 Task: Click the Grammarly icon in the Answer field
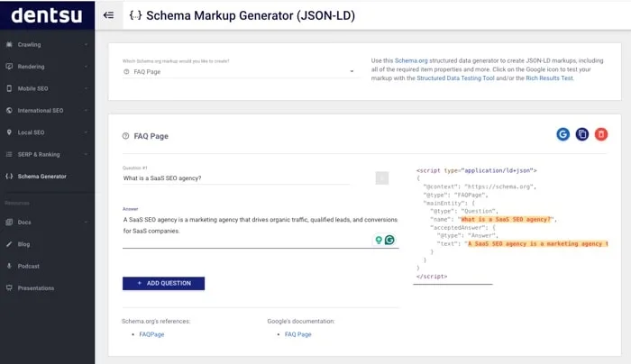tap(389, 241)
